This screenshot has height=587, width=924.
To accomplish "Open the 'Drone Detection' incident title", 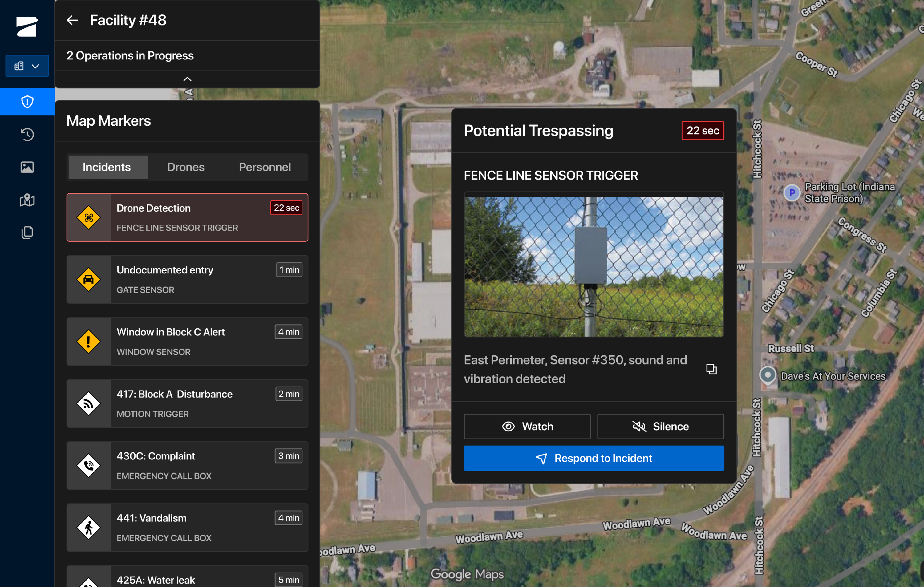I will (153, 208).
